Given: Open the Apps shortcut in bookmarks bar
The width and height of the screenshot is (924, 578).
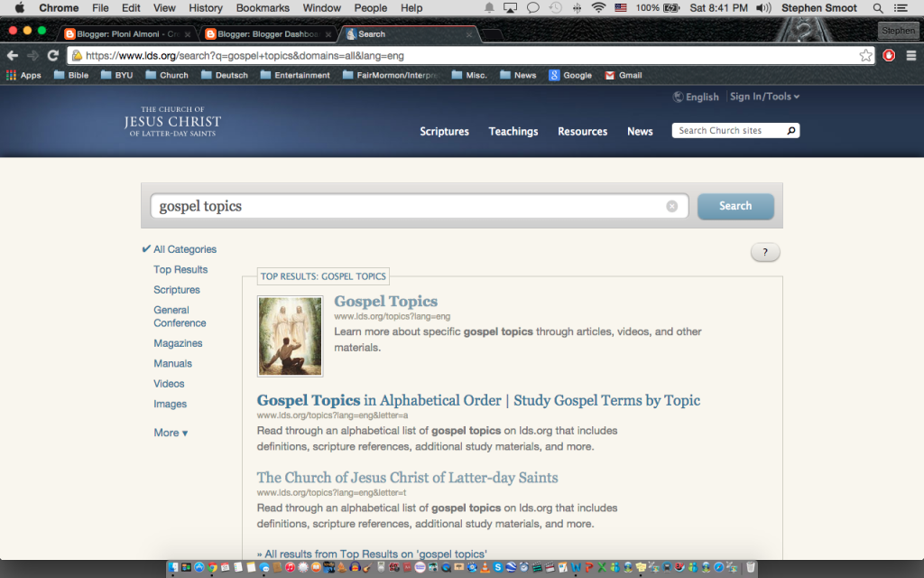Looking at the screenshot, I should pos(23,75).
